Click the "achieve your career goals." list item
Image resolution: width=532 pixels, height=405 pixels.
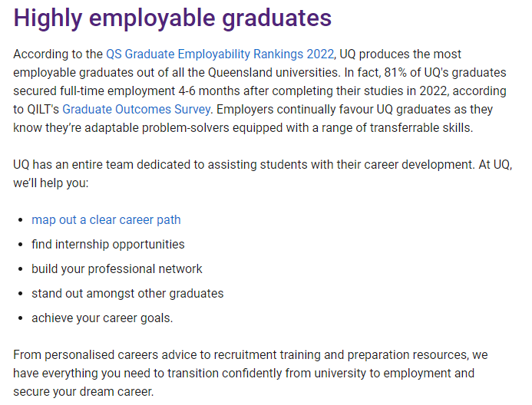[102, 318]
